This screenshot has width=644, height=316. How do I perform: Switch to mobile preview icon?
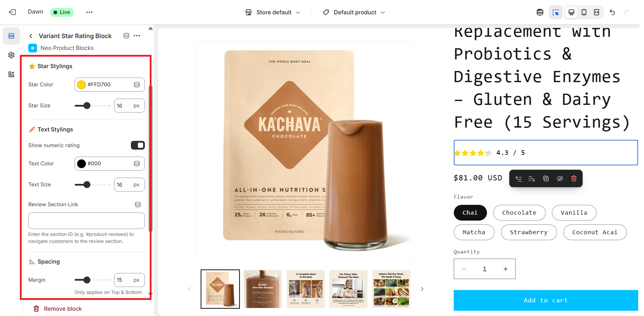tap(584, 12)
